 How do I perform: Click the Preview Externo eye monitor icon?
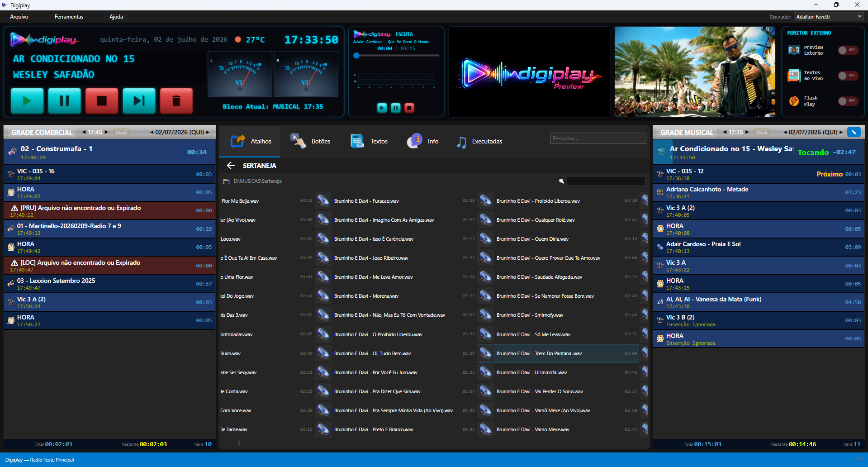point(794,50)
